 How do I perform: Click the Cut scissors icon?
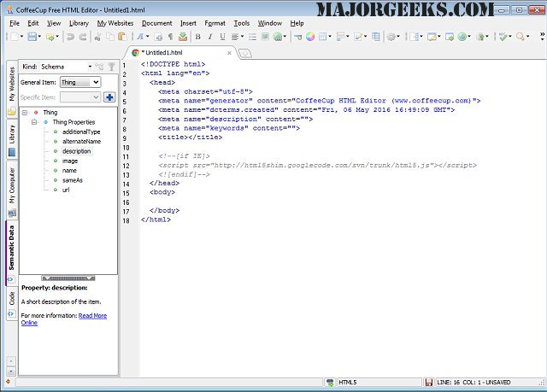point(98,37)
